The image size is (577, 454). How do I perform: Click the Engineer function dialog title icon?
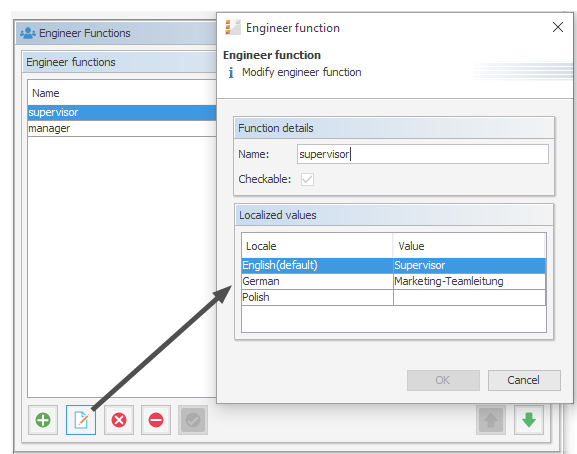233,28
